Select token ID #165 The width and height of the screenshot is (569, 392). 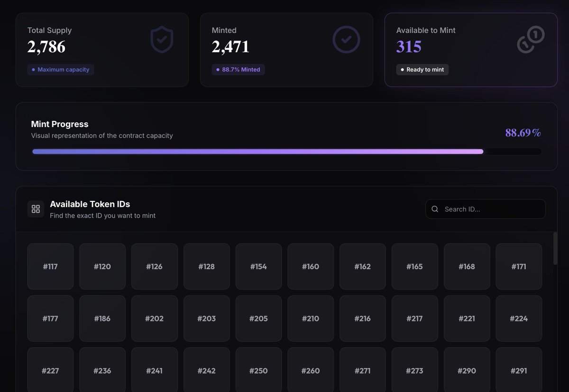coord(415,266)
